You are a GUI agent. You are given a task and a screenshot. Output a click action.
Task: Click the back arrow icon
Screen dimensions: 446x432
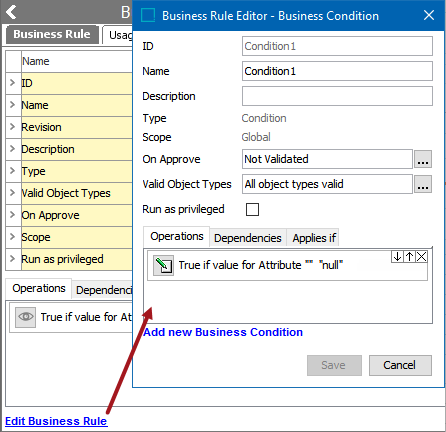tap(11, 12)
